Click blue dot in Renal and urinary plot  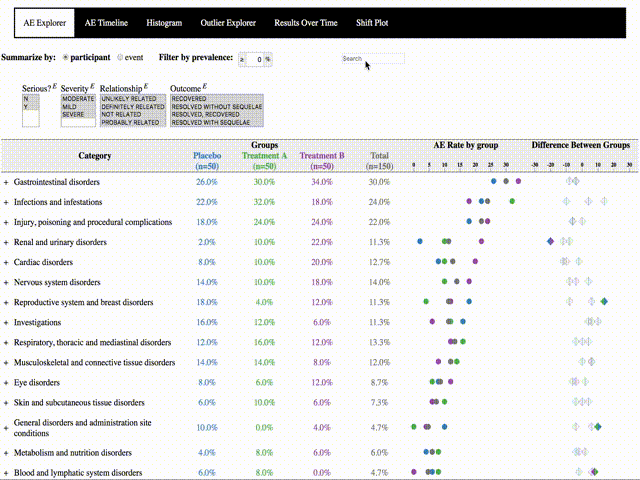click(x=420, y=241)
